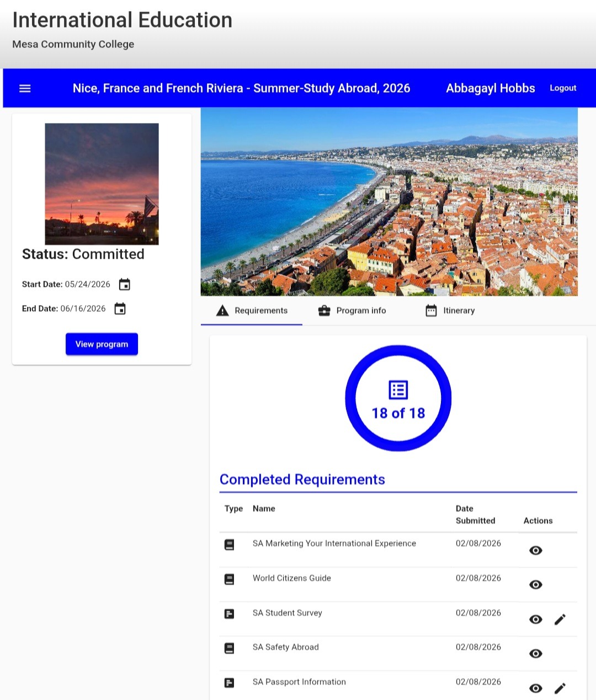
Task: Open the hamburger navigation menu
Action: [25, 88]
